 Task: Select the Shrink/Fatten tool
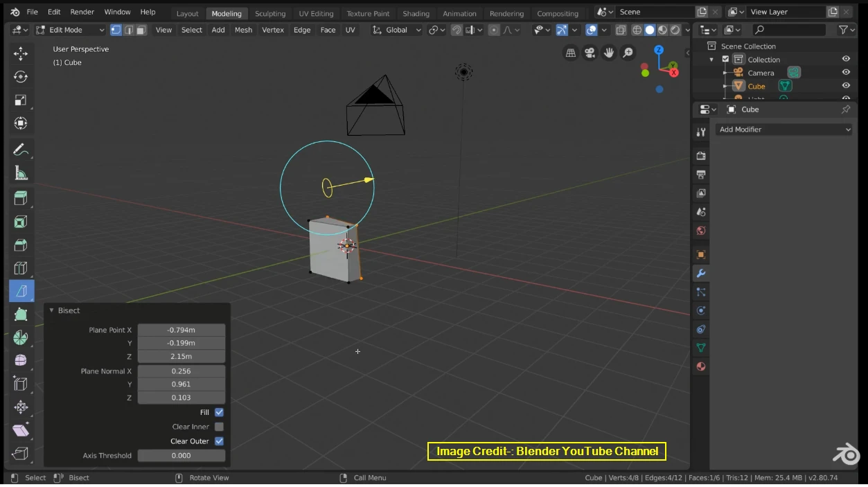tap(21, 407)
